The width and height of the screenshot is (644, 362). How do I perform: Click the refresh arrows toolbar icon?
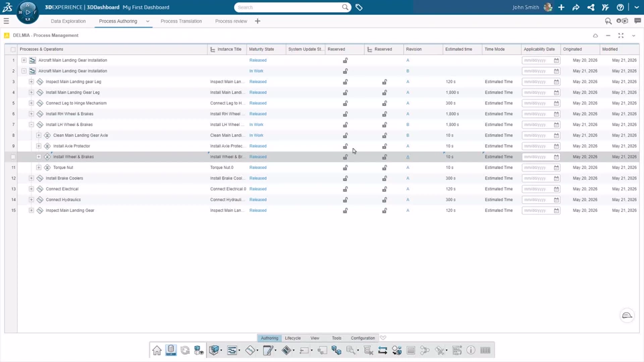pos(185,350)
